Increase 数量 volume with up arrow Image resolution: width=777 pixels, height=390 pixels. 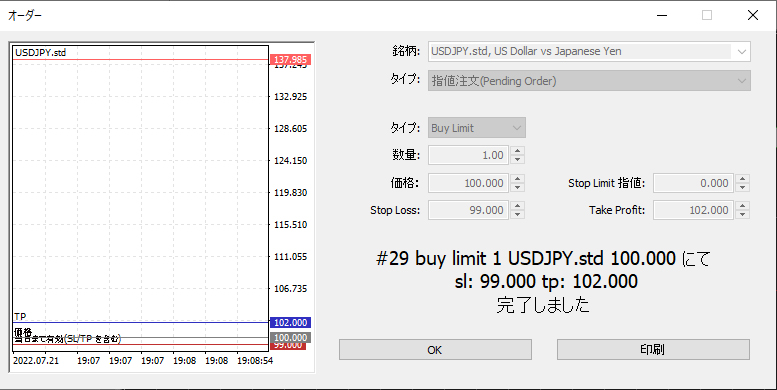pos(517,151)
